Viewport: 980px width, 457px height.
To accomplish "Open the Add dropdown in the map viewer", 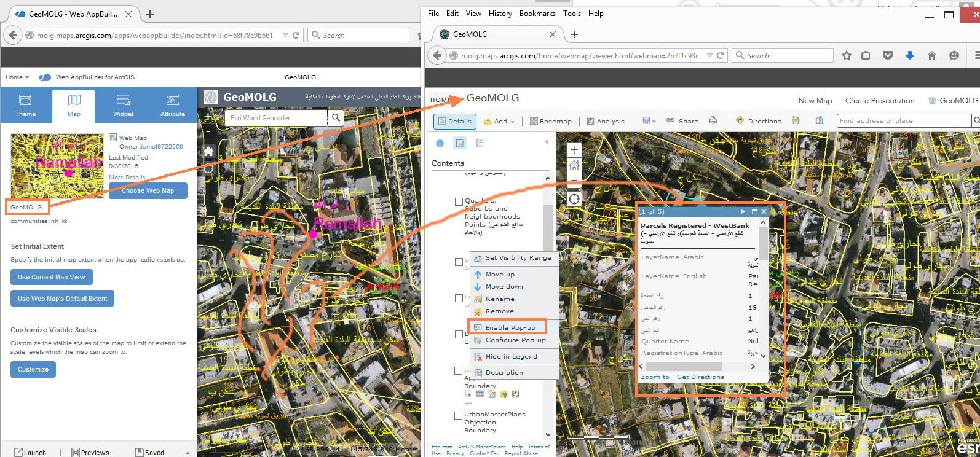I will (x=499, y=121).
